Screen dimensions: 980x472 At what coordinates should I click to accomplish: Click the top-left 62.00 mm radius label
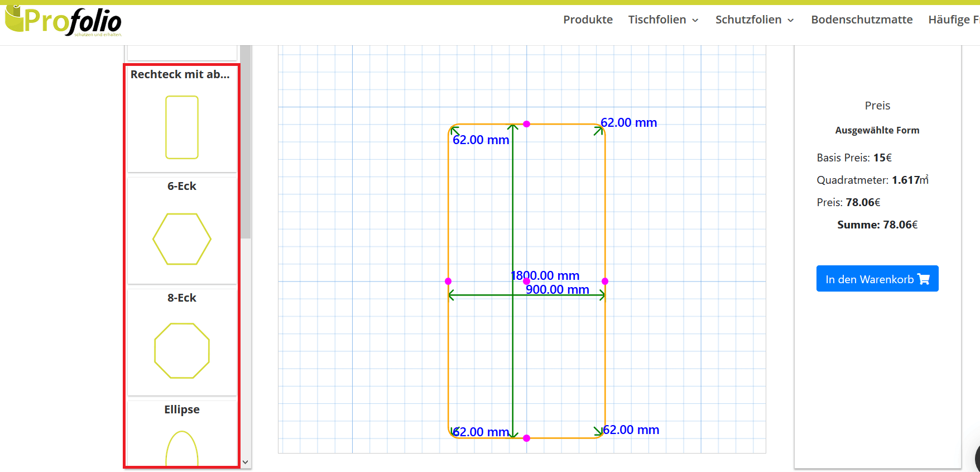click(x=481, y=140)
